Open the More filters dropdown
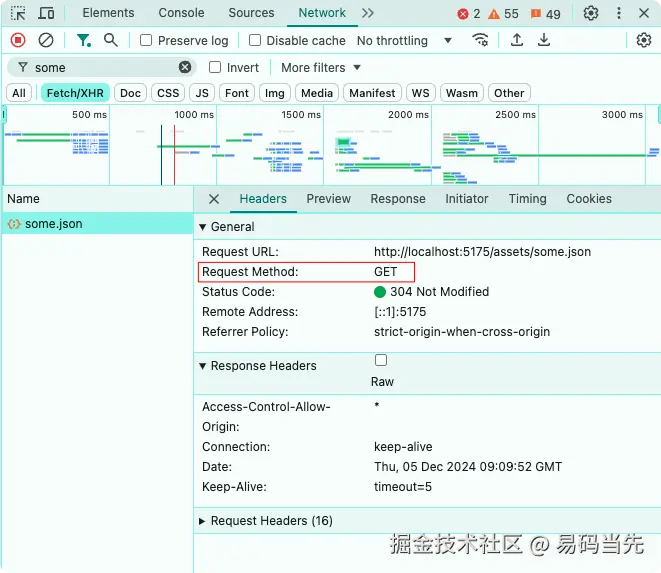Viewport: 661px width, 573px height. pos(321,67)
